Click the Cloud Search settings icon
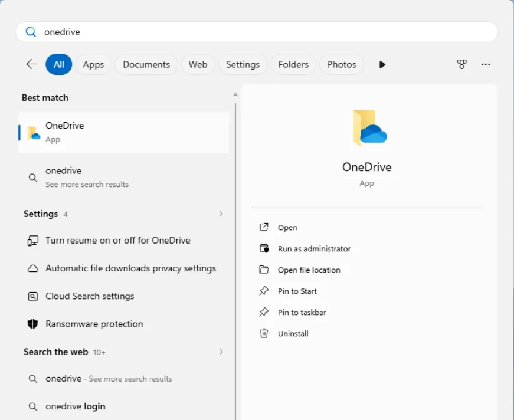The width and height of the screenshot is (514, 420). pyautogui.click(x=33, y=297)
